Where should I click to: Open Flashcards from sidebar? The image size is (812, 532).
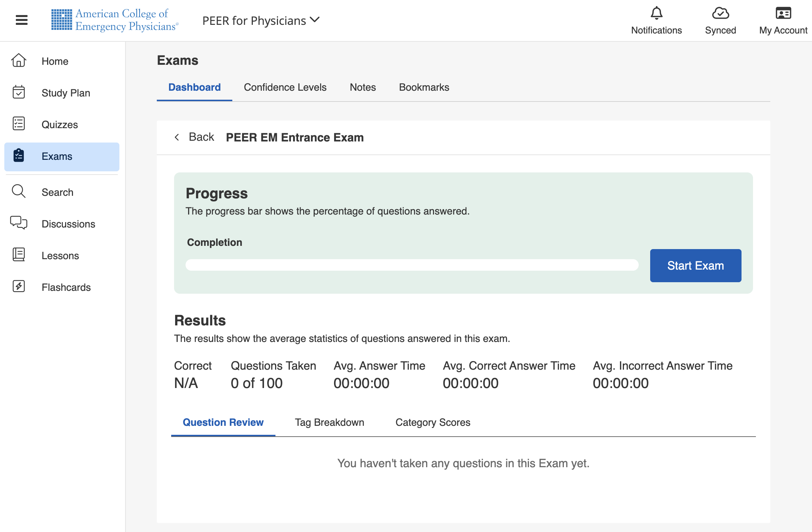(x=62, y=287)
